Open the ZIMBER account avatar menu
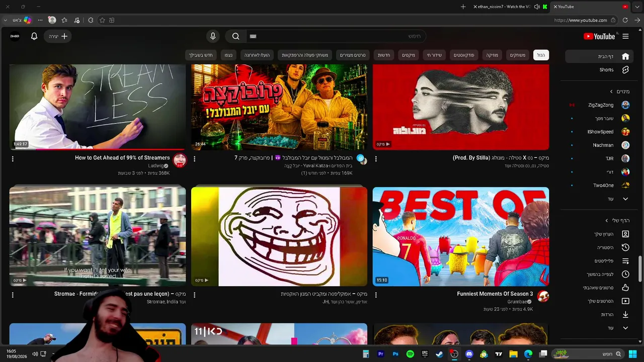644x362 pixels. click(x=15, y=36)
